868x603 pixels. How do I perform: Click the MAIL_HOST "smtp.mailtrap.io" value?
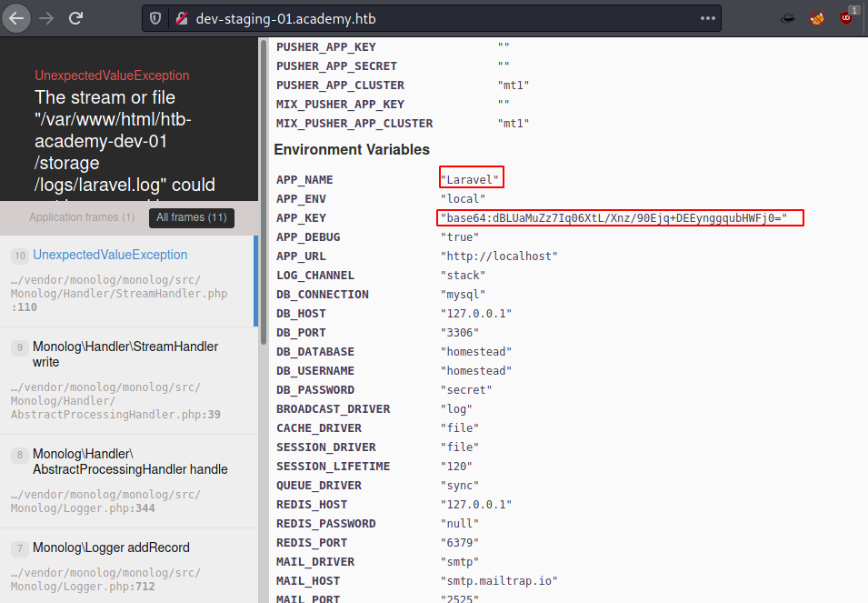tap(499, 581)
